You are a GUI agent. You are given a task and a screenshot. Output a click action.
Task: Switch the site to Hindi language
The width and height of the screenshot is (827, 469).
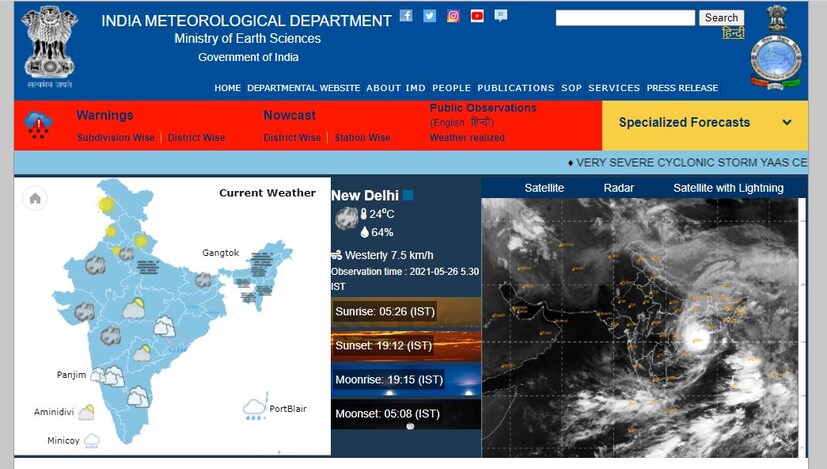click(733, 33)
